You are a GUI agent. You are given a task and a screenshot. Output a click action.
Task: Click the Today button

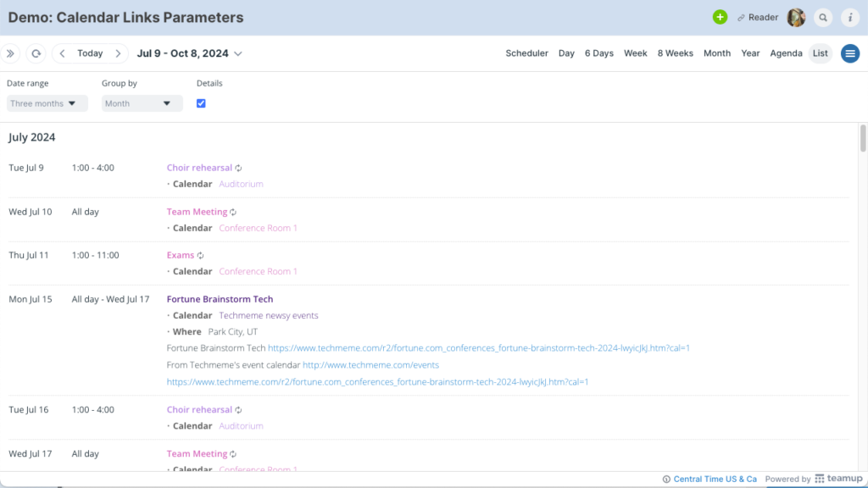(x=90, y=53)
